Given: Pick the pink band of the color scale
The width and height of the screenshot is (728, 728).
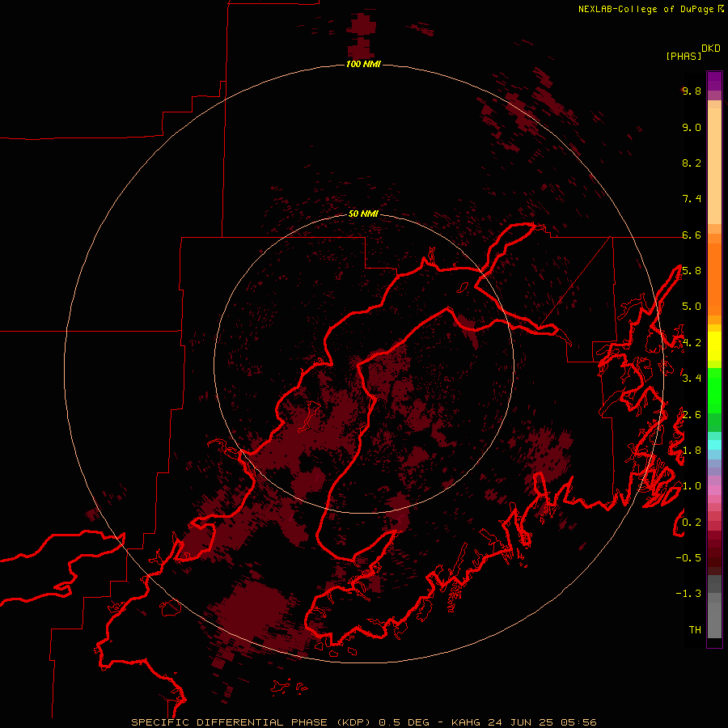Looking at the screenshot, I should pos(714,490).
